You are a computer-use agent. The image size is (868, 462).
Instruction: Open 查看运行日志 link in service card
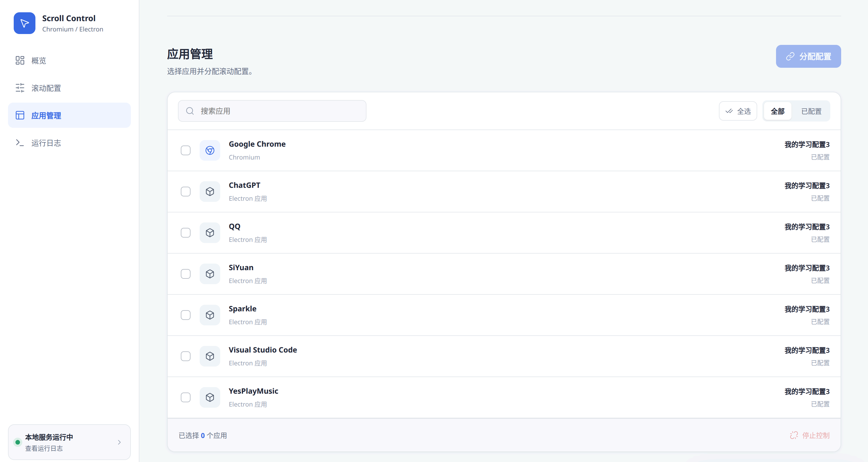tap(44, 448)
